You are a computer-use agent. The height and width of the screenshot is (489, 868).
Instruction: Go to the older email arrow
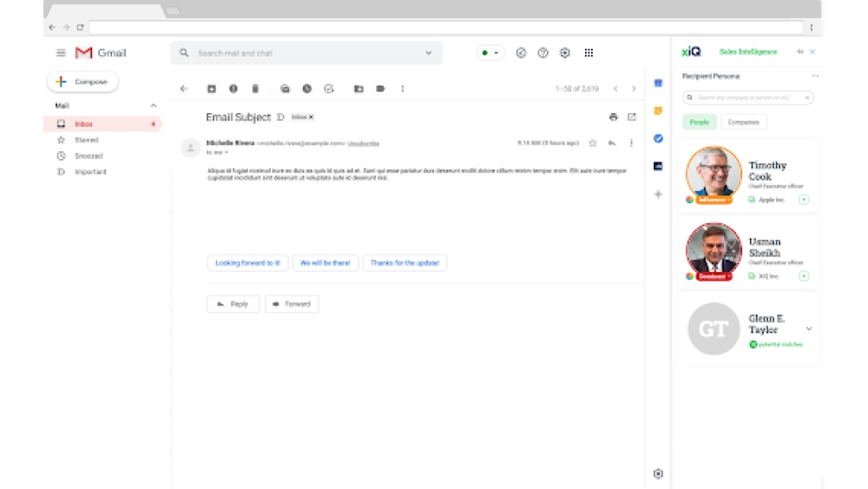[634, 89]
